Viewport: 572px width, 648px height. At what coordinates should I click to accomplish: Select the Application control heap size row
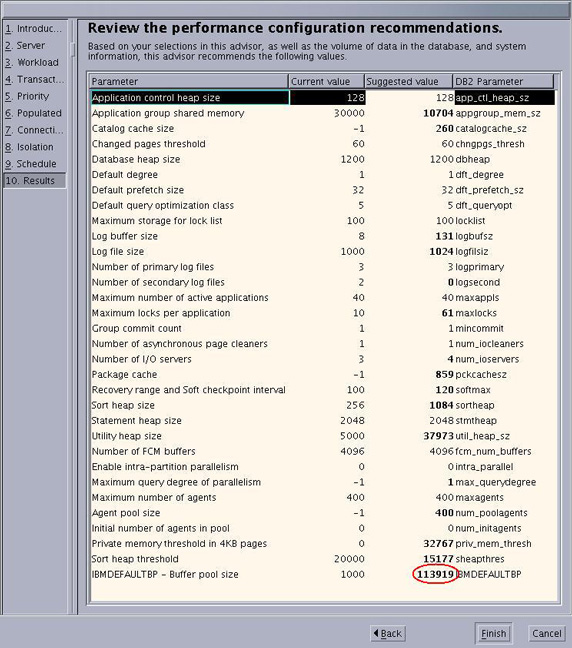[x=323, y=98]
